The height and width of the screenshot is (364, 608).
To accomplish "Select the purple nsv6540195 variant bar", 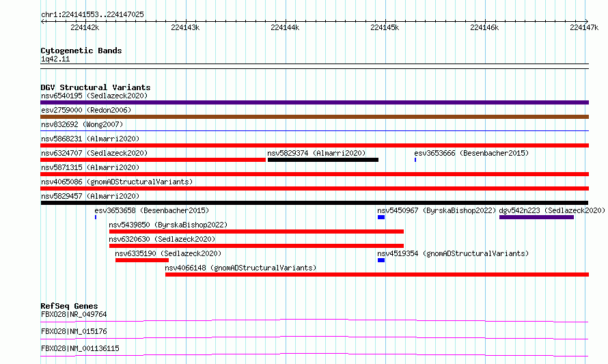I will [314, 102].
